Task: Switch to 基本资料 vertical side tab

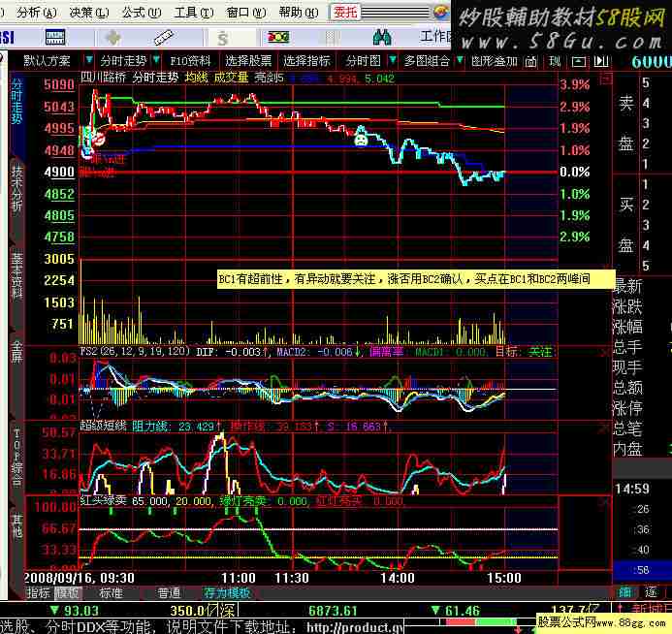Action: coord(16,275)
